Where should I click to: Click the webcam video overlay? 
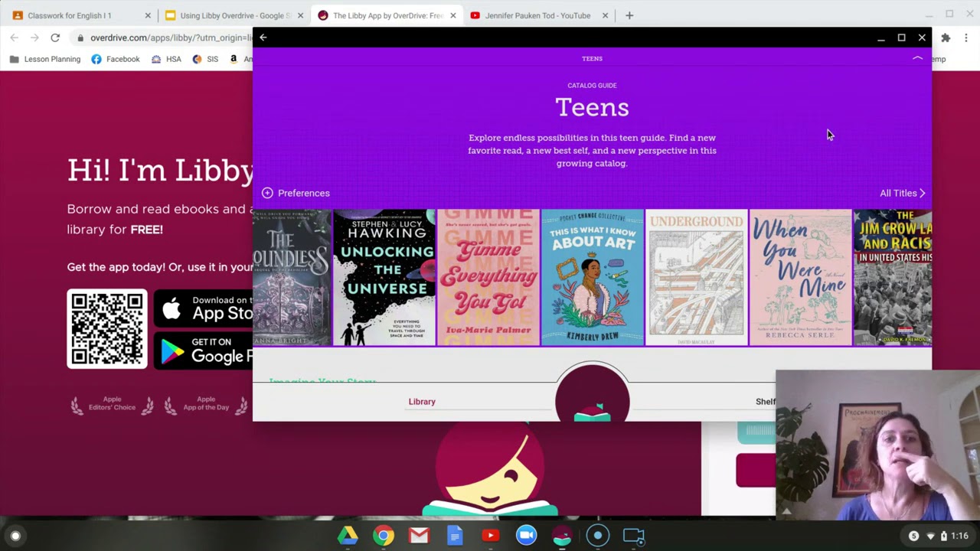tap(877, 445)
